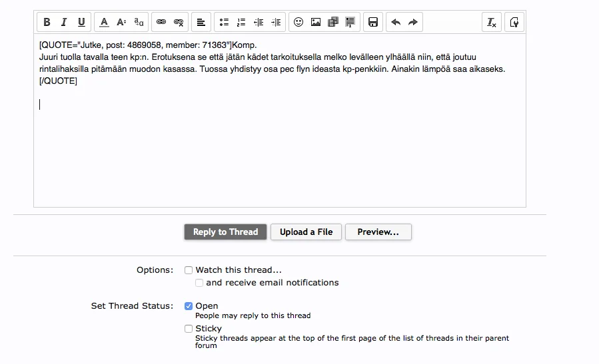Click the Reply to Thread button

(x=225, y=232)
